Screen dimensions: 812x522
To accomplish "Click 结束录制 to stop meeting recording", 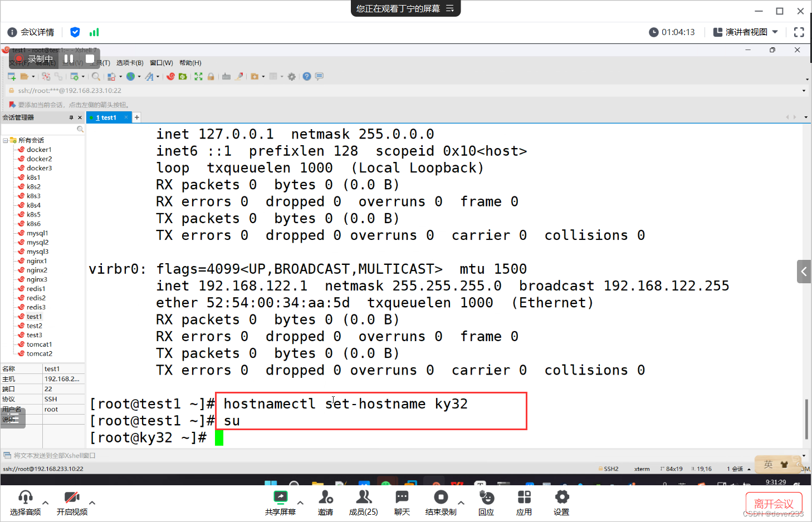I will point(440,501).
